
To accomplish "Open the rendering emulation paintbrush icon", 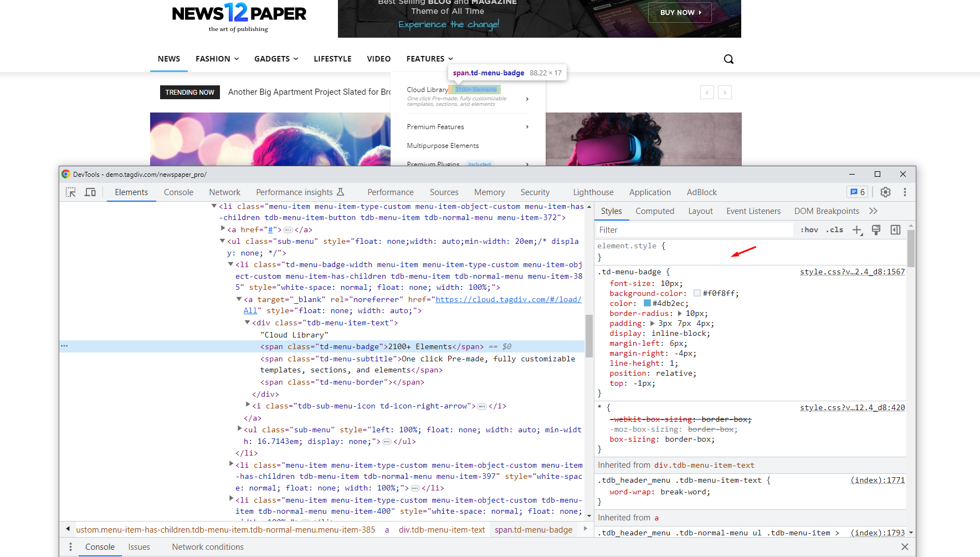I will (876, 230).
